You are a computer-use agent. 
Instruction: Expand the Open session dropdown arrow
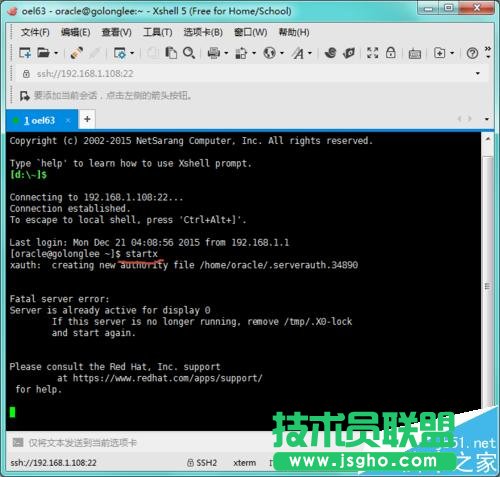(x=56, y=53)
